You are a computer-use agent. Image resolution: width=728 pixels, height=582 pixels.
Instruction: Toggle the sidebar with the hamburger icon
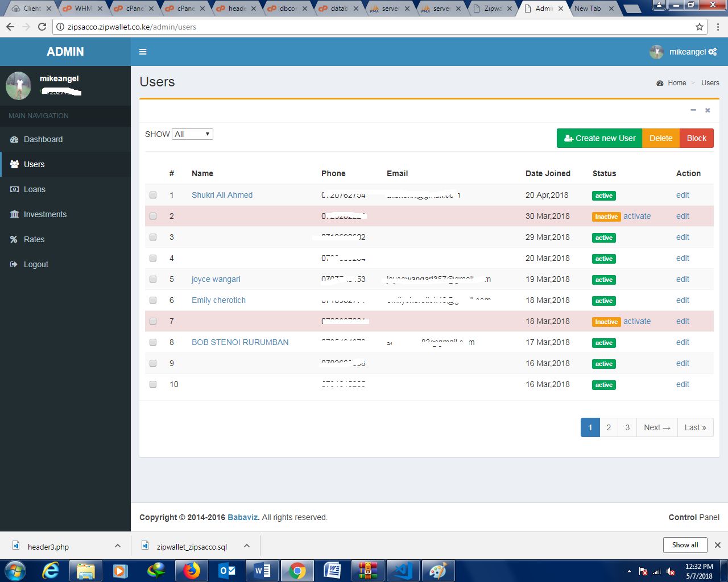[x=143, y=52]
